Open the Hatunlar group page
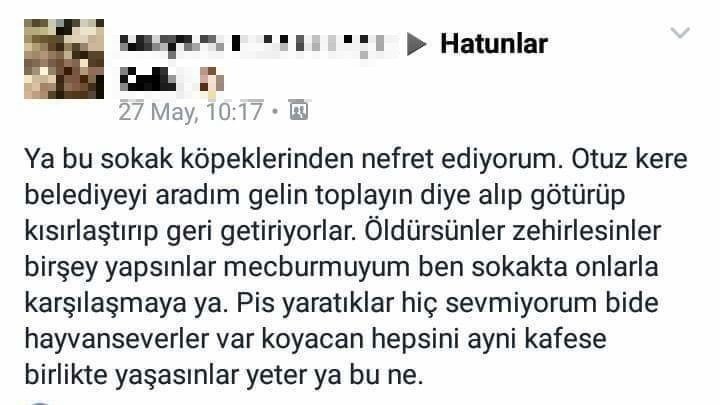Image resolution: width=720 pixels, height=405 pixels. pyautogui.click(x=494, y=44)
